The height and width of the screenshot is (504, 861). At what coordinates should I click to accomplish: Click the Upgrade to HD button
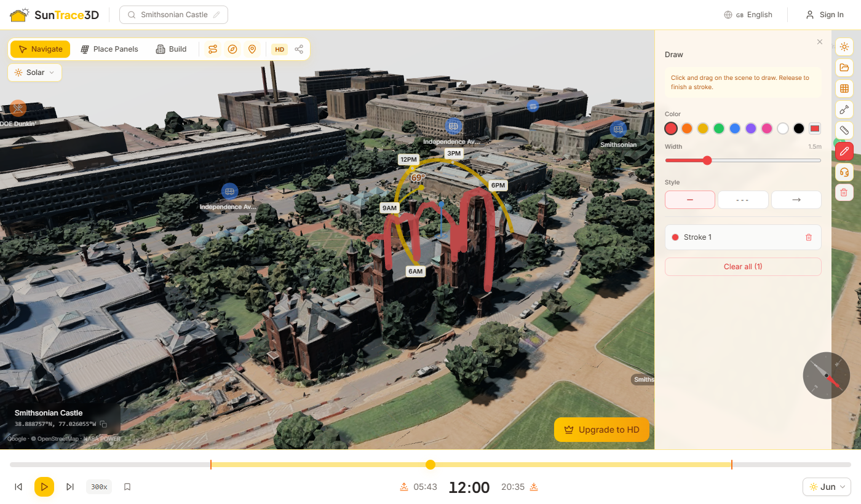point(601,430)
